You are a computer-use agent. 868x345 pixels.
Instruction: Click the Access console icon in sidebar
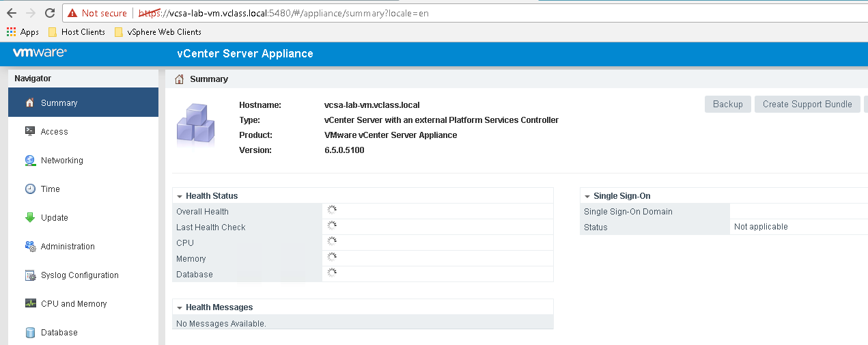tap(30, 131)
